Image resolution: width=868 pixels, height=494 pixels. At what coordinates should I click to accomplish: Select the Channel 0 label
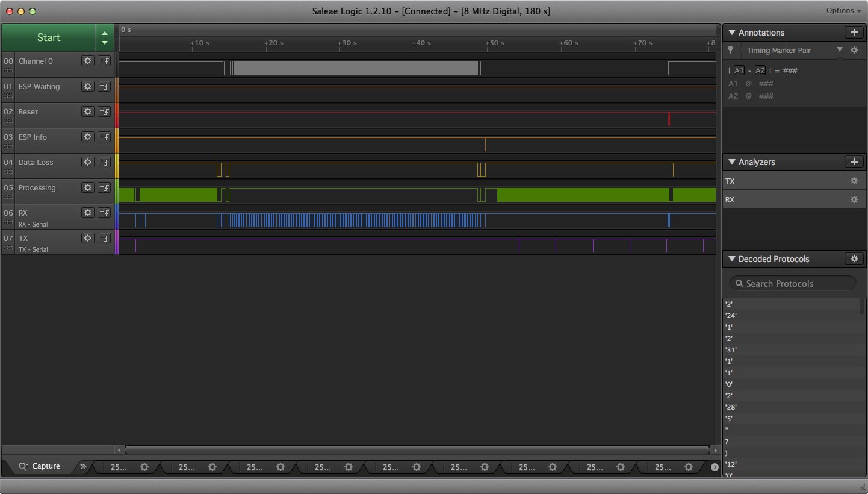tap(36, 61)
